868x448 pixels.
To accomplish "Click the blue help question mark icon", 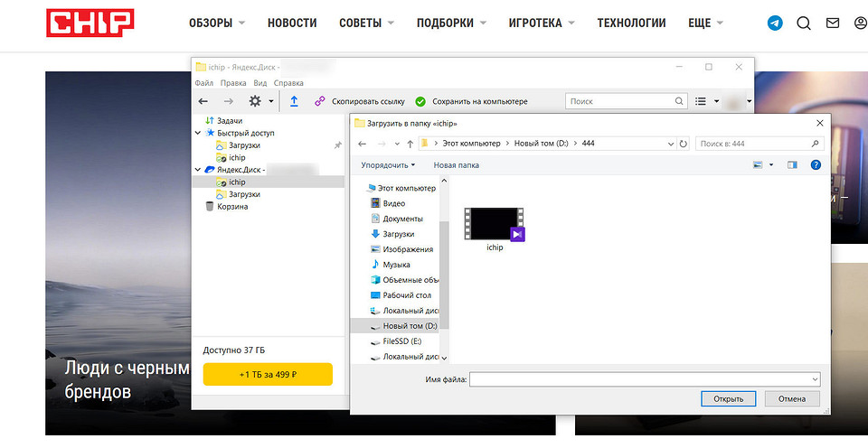I will [815, 165].
